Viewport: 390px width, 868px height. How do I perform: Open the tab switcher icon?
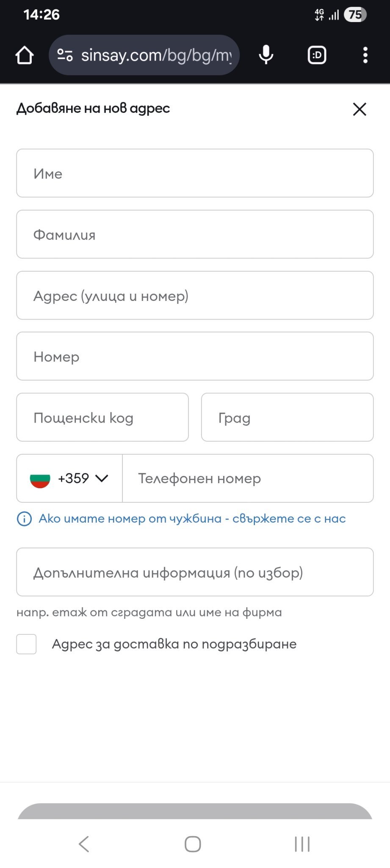click(x=317, y=55)
